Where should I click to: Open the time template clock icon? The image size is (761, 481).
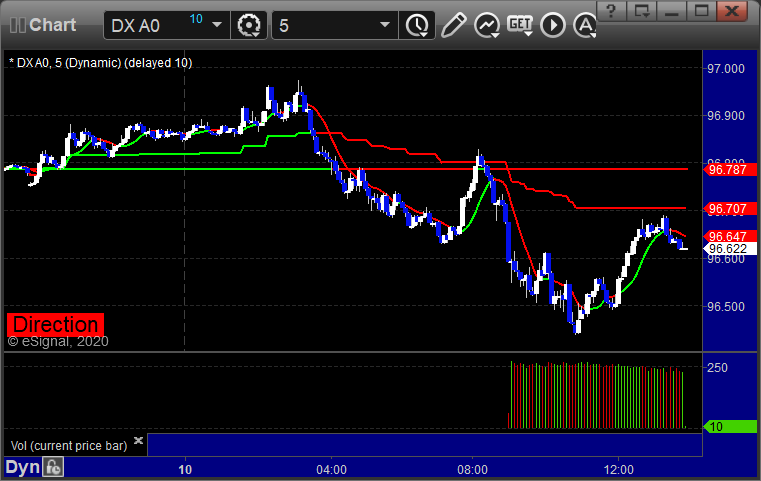click(x=417, y=25)
